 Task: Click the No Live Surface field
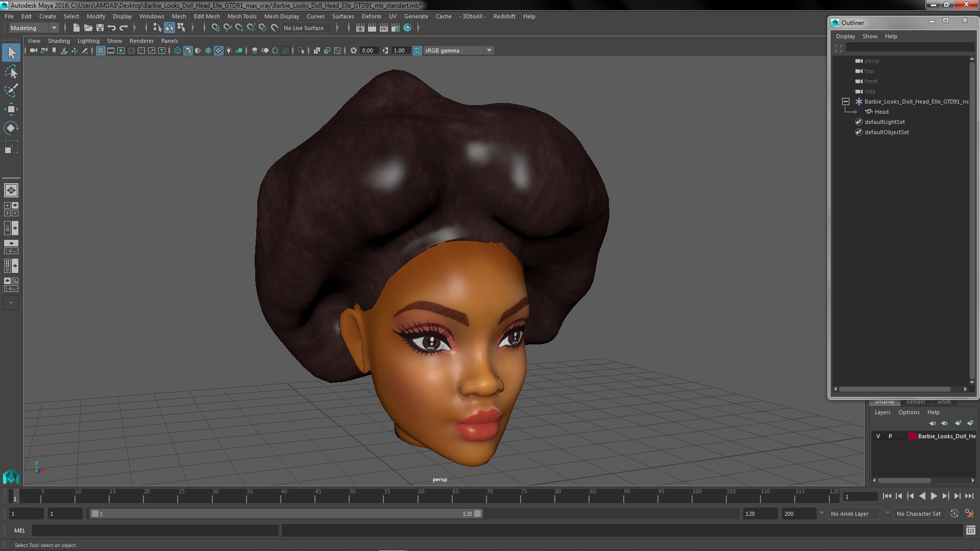pos(306,28)
